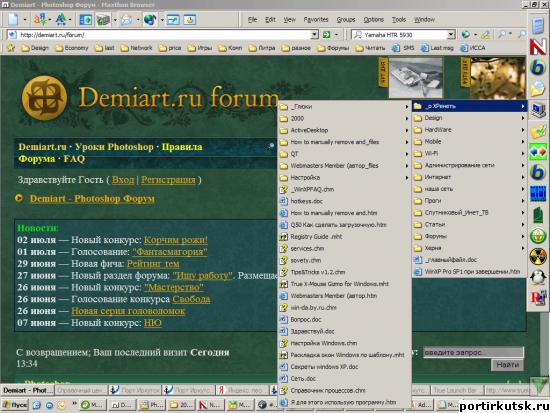Click the green building icon in the right sidebar
This screenshot has width=550, height=413.
[x=538, y=214]
